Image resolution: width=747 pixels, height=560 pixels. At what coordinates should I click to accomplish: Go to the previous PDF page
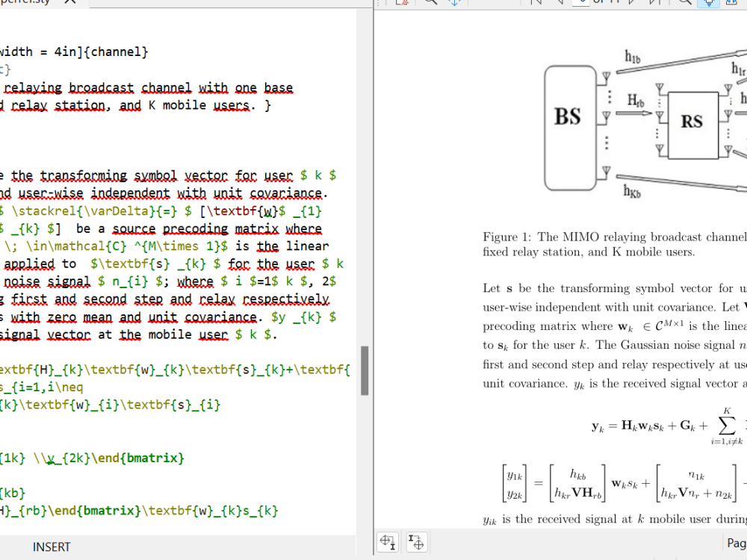coord(560,4)
